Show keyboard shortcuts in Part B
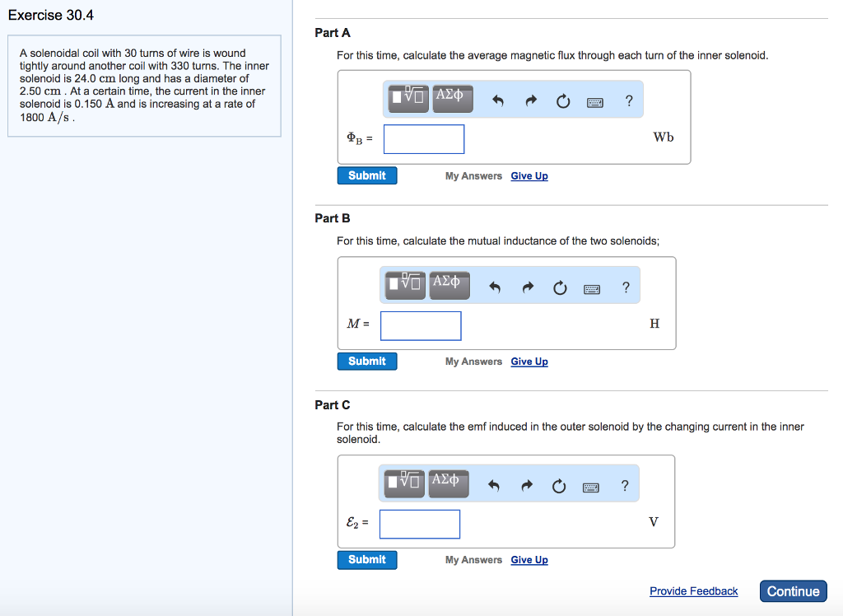This screenshot has width=843, height=616. pyautogui.click(x=592, y=288)
